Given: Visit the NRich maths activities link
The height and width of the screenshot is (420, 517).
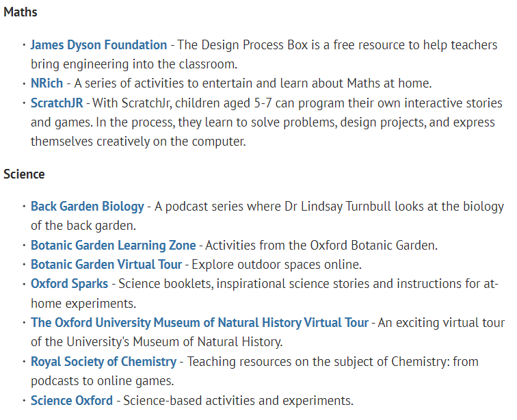Looking at the screenshot, I should tap(47, 83).
